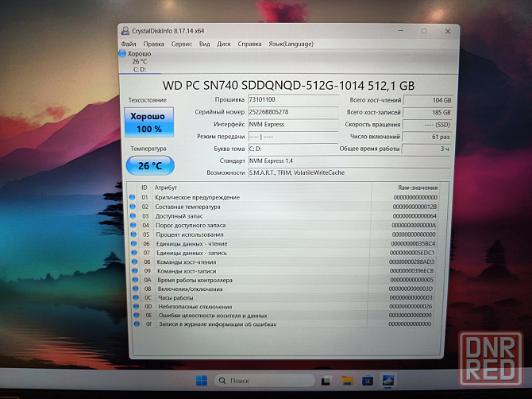The image size is (532, 399).
Task: Click total host reads value 104 GB
Action: point(428,100)
